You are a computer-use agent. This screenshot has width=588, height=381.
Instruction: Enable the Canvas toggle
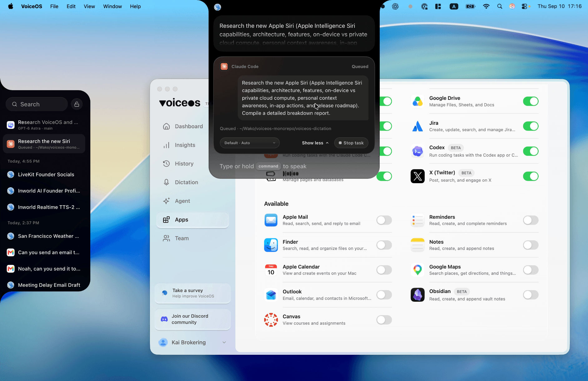pyautogui.click(x=384, y=320)
